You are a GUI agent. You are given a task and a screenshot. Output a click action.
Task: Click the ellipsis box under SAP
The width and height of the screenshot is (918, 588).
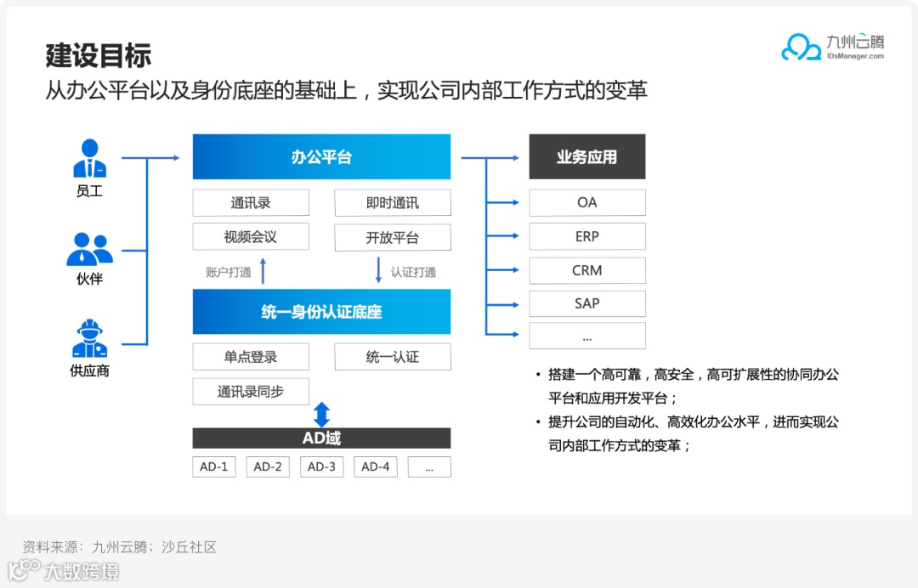point(587,336)
